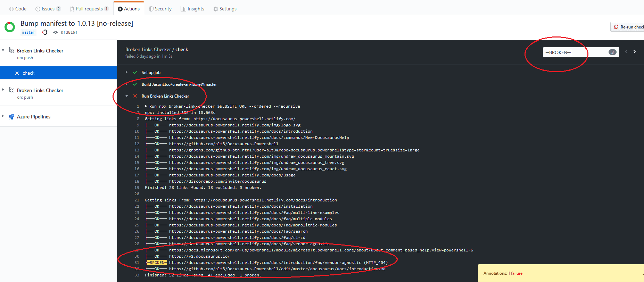The image size is (644, 282).
Task: Click the Re-run checks button
Action: pyautogui.click(x=629, y=27)
